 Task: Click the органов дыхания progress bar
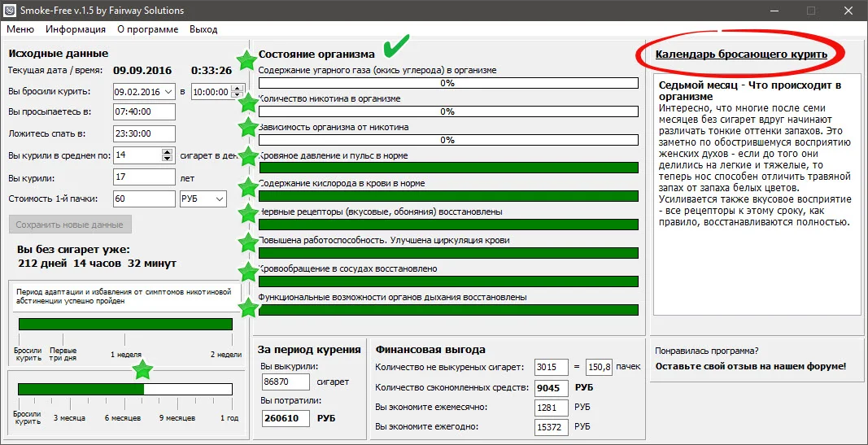[448, 309]
